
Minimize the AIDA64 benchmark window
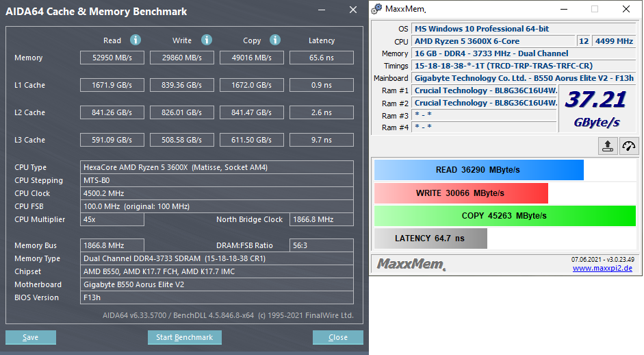click(x=322, y=10)
